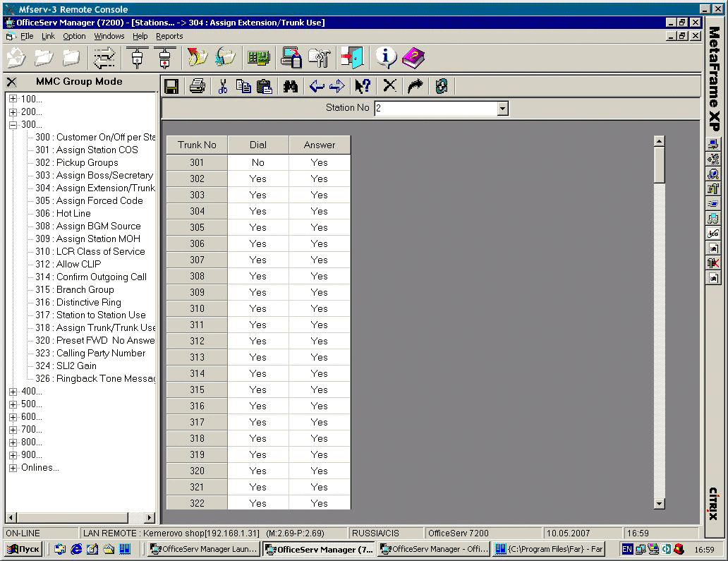Click the folder icon with red arrow
The height and width of the screenshot is (561, 728).
[198, 58]
